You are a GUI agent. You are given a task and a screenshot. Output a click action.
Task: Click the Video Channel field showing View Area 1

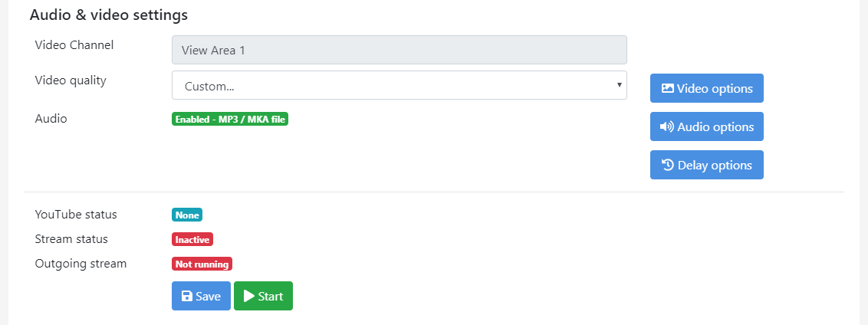tap(399, 50)
